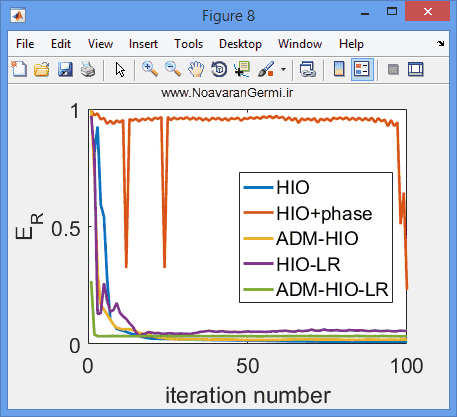Click Show Plot Tools and Dock Figure
This screenshot has height=417, width=457.
click(416, 69)
